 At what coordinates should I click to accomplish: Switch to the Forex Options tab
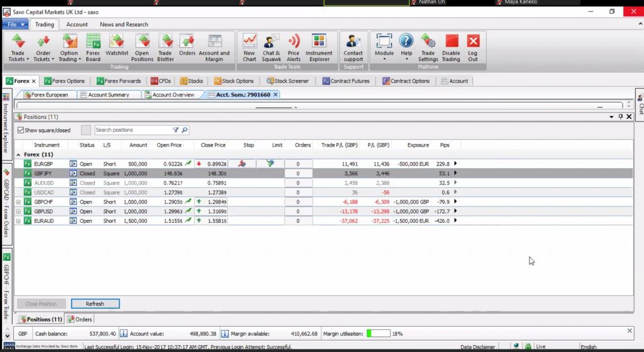(x=65, y=81)
